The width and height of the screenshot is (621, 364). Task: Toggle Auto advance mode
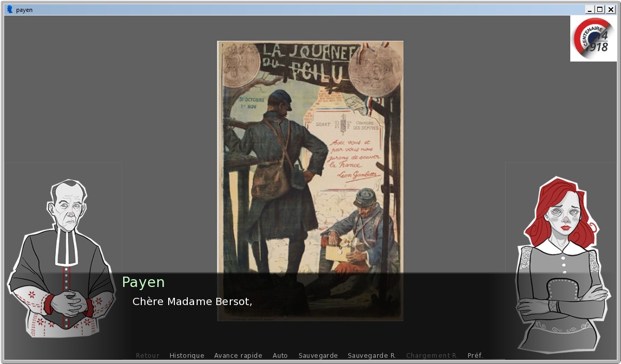[280, 356]
